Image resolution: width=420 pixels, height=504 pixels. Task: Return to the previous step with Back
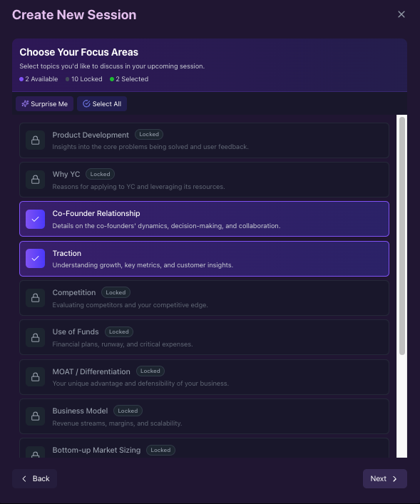(35, 478)
